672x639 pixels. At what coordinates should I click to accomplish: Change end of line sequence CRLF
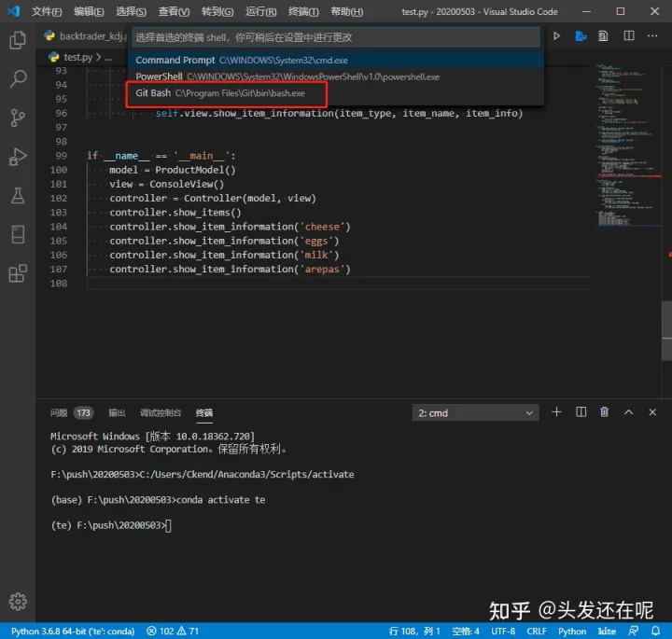coord(536,631)
